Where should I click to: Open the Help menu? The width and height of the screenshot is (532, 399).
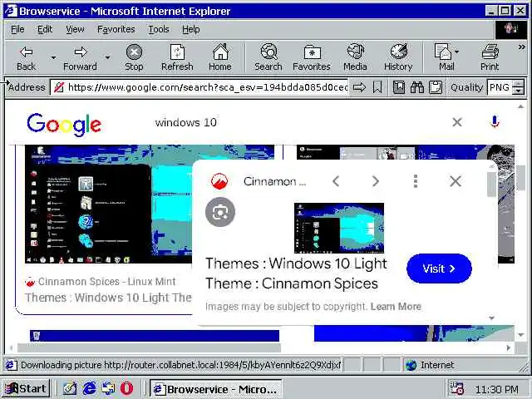pyautogui.click(x=190, y=30)
